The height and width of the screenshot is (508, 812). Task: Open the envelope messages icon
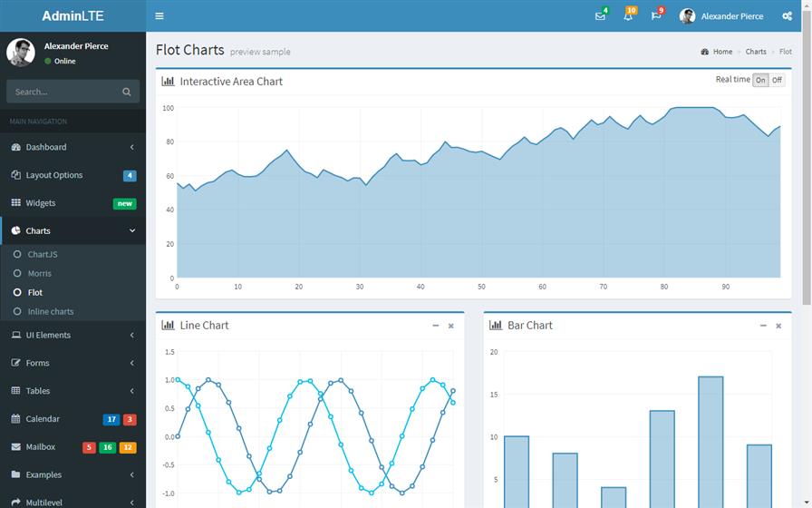600,16
